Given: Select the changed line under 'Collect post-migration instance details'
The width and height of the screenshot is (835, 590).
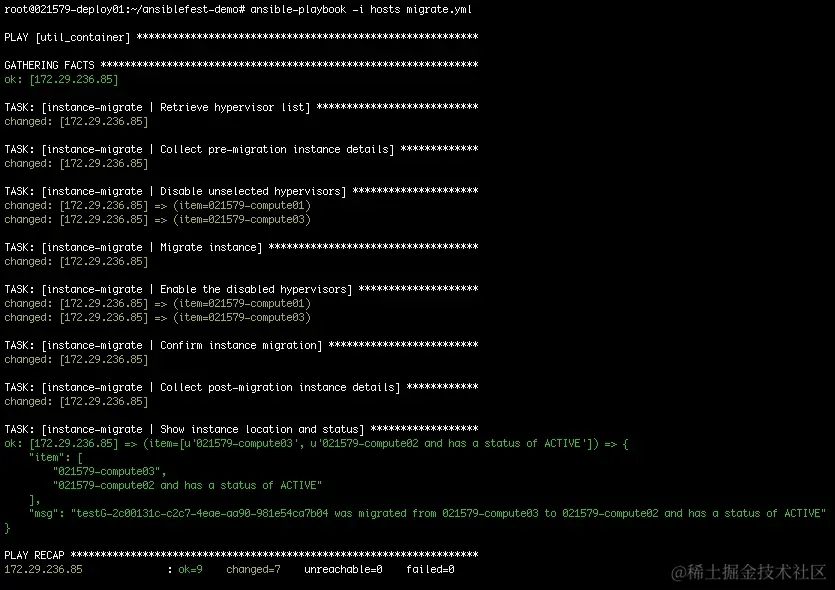Looking at the screenshot, I should tap(76, 401).
